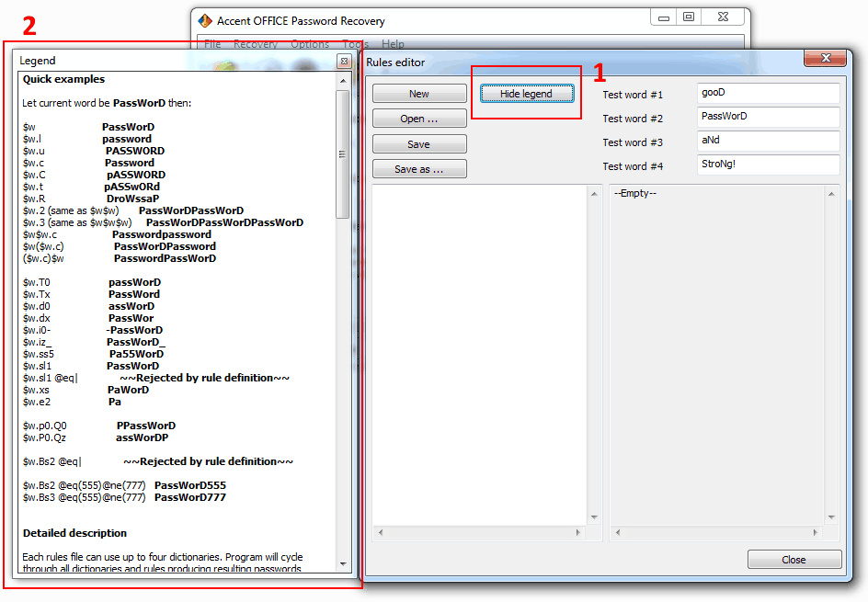
Task: Click the $w.e2 Pa example line
Action: tap(72, 402)
